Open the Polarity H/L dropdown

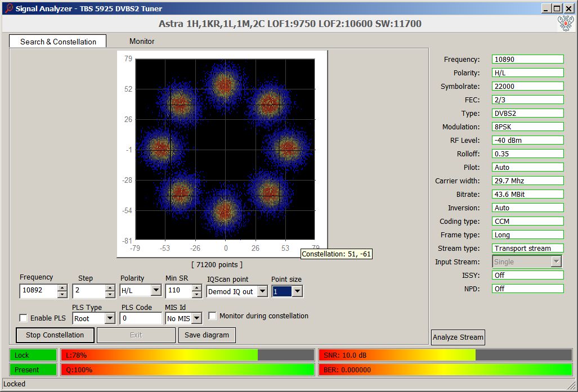point(156,291)
